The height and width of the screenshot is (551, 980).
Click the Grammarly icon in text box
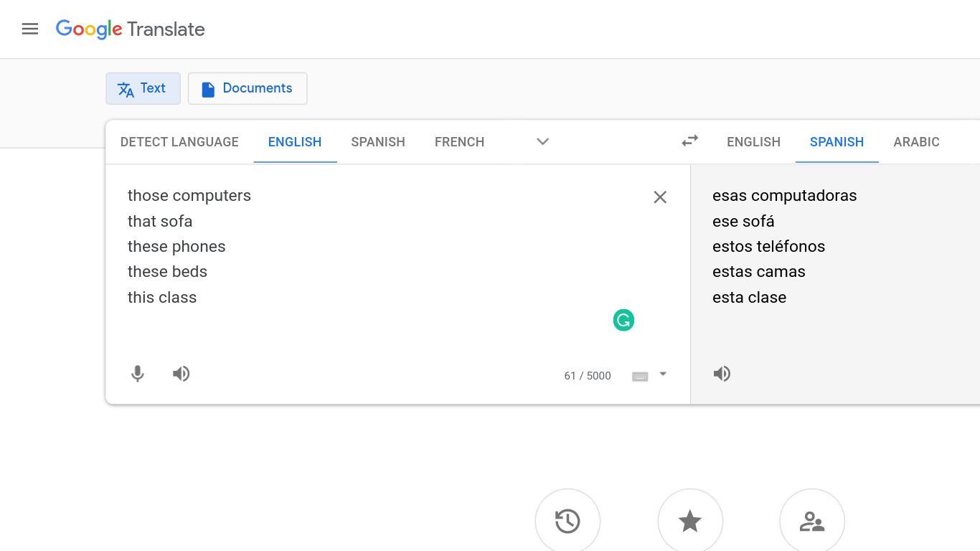pyautogui.click(x=623, y=320)
